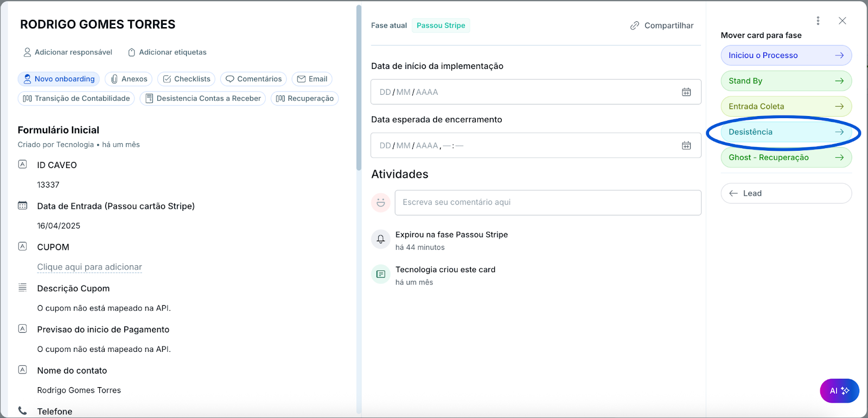Close the card panel with X
The height and width of the screenshot is (418, 868).
click(842, 21)
